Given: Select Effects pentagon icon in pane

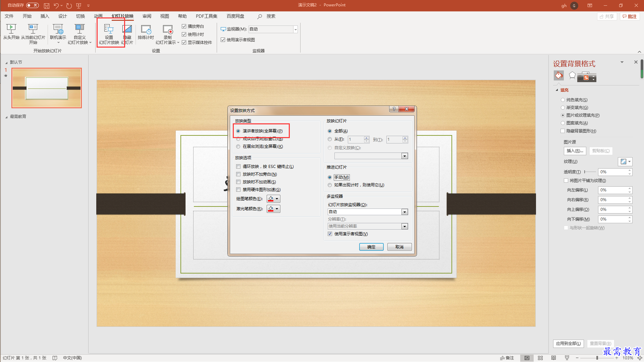Looking at the screenshot, I should coord(572,75).
